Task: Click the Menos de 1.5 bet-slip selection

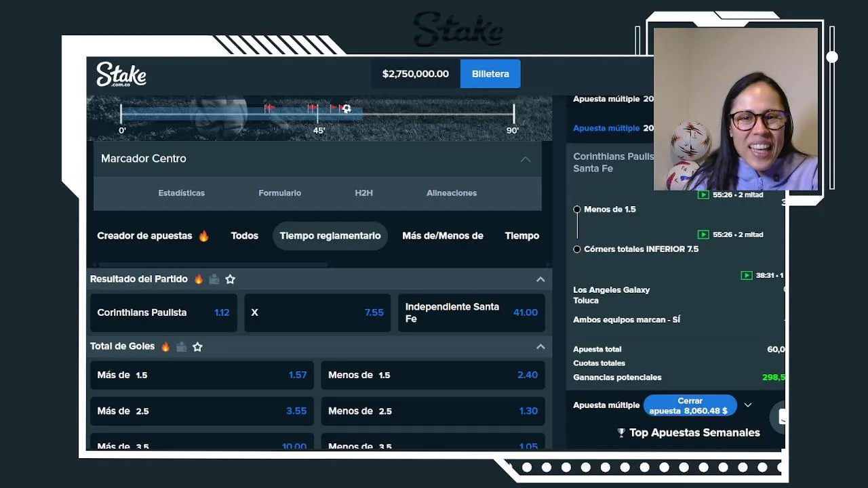Action: coord(610,209)
